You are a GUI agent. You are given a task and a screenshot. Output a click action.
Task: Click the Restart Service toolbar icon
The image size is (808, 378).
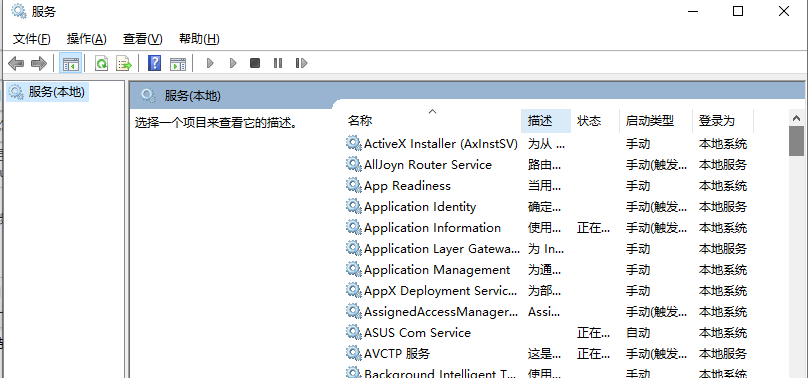[x=301, y=63]
